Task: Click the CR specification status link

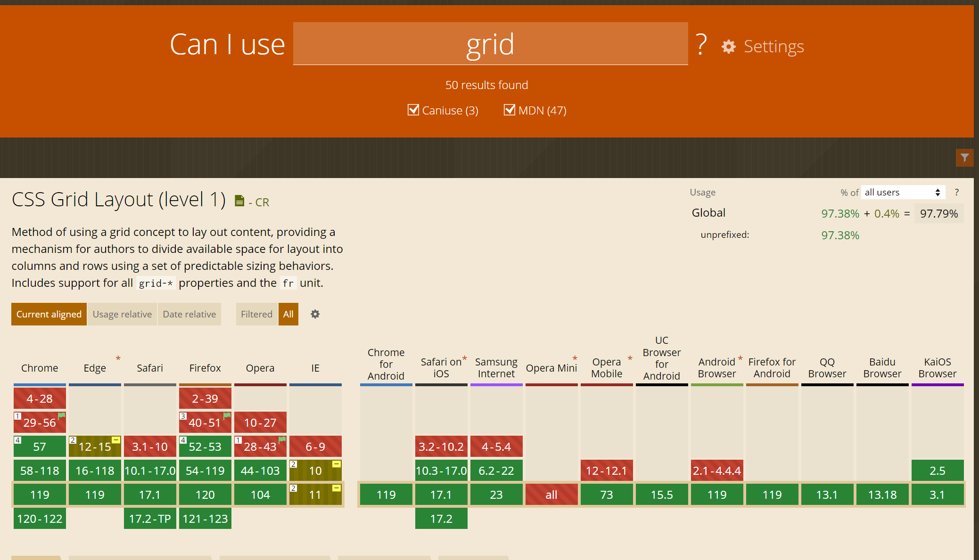Action: (262, 203)
